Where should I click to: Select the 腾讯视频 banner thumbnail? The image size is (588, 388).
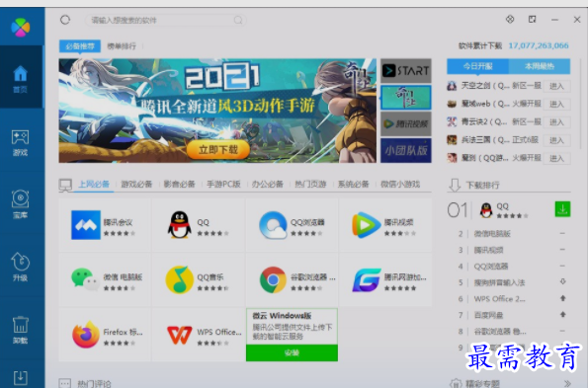coord(406,123)
